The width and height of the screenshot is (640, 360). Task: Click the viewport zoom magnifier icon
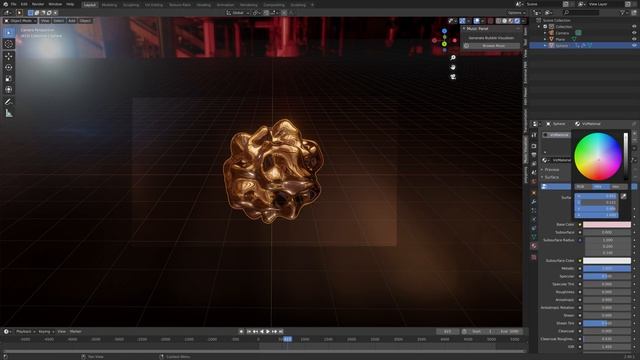tap(453, 58)
